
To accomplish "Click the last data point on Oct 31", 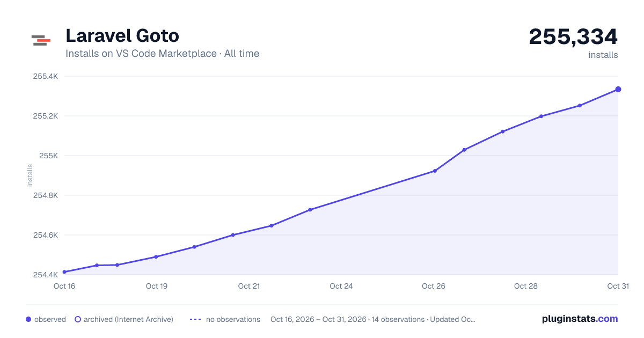I will pyautogui.click(x=618, y=89).
